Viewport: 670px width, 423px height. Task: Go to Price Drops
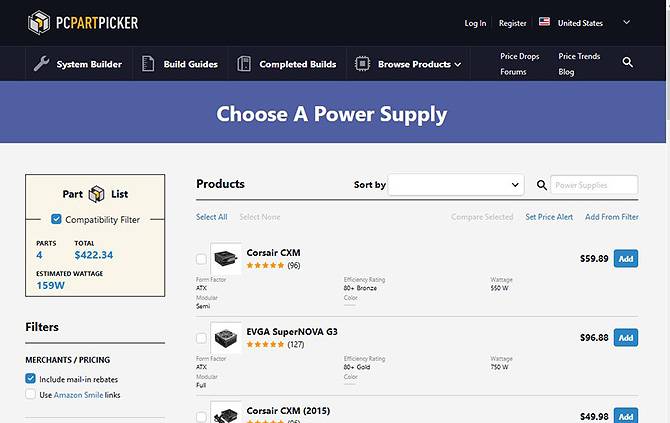tap(520, 56)
